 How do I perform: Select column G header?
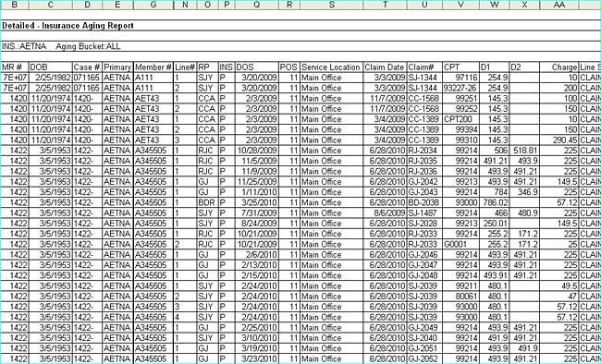pyautogui.click(x=153, y=5)
